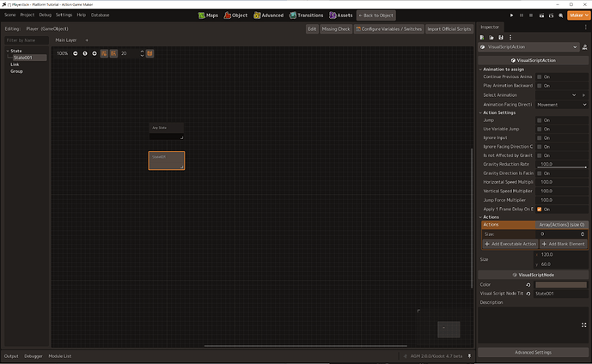
Task: Toggle grid snapping in graph toolbar
Action: coord(113,53)
